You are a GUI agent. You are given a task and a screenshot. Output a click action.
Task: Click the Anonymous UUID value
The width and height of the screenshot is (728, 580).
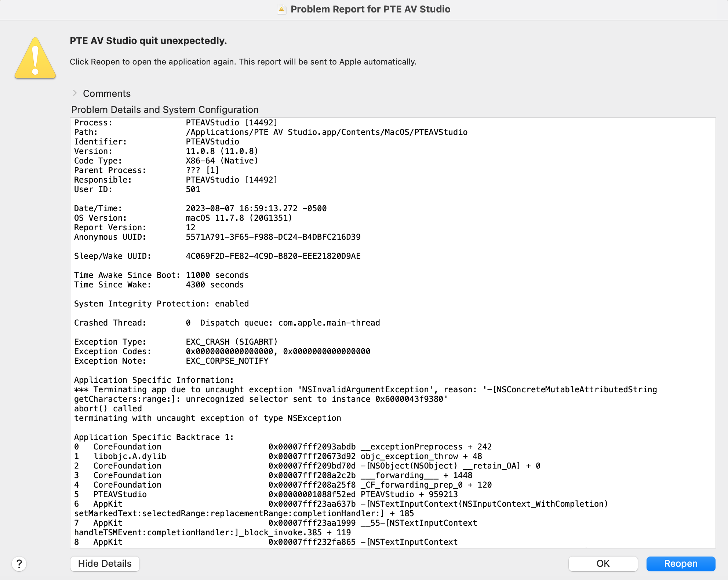coord(273,237)
